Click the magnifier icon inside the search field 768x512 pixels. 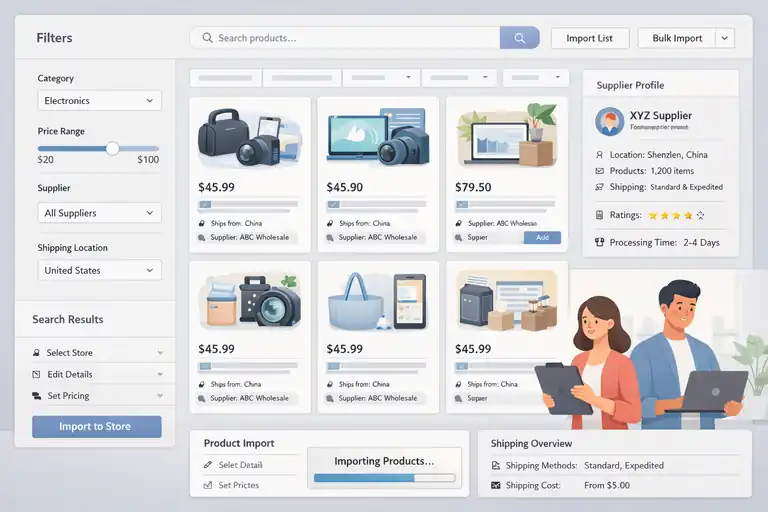coord(207,38)
